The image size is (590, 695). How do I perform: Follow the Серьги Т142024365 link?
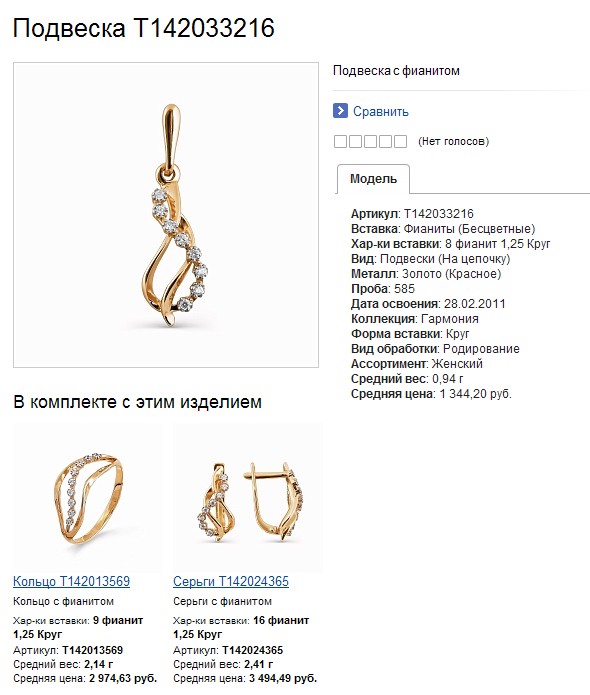[231, 581]
